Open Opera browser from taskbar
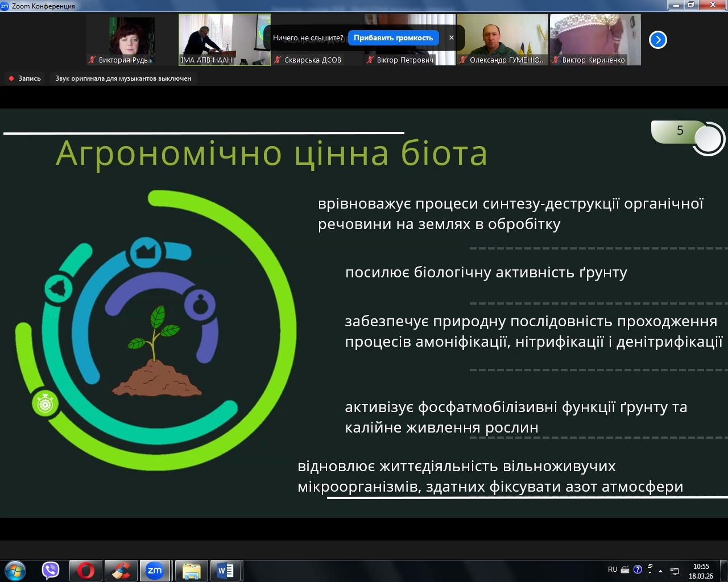Image resolution: width=728 pixels, height=582 pixels. [x=86, y=570]
